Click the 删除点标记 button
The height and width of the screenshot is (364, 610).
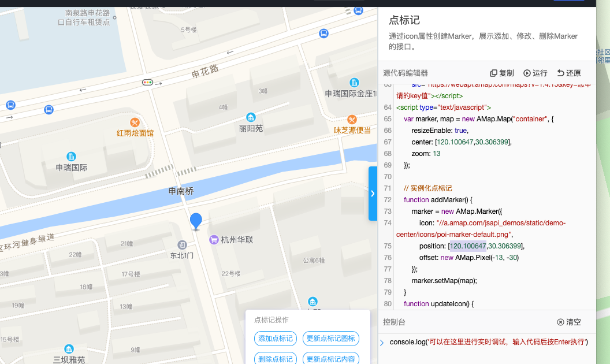click(276, 358)
